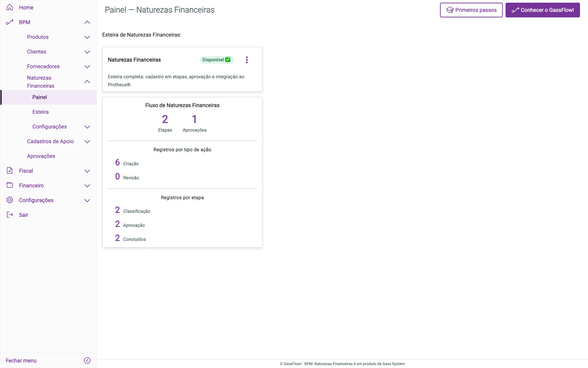Viewport: 588px width, 368px height.
Task: Click the Primeiros passos button
Action: point(471,10)
